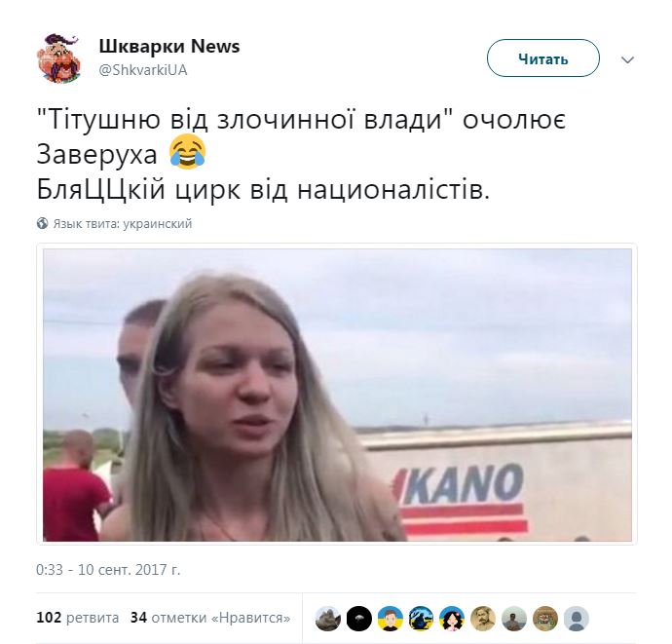The image size is (672, 644).
Task: Open the rocky mountain liker avatar
Action: 328,619
